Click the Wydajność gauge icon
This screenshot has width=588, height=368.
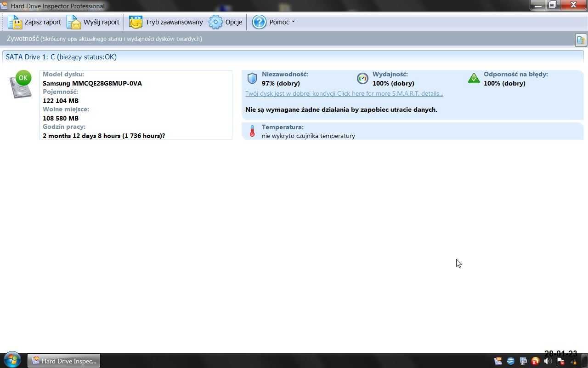(x=362, y=79)
